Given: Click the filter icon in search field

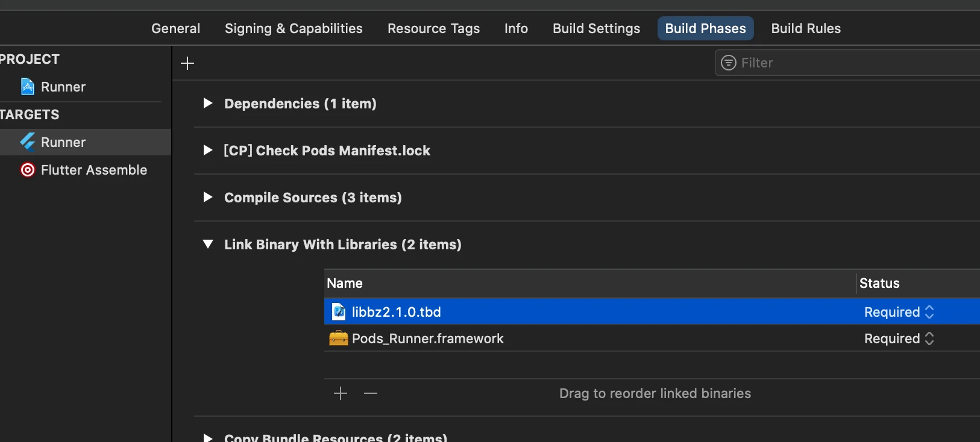Looking at the screenshot, I should 729,63.
